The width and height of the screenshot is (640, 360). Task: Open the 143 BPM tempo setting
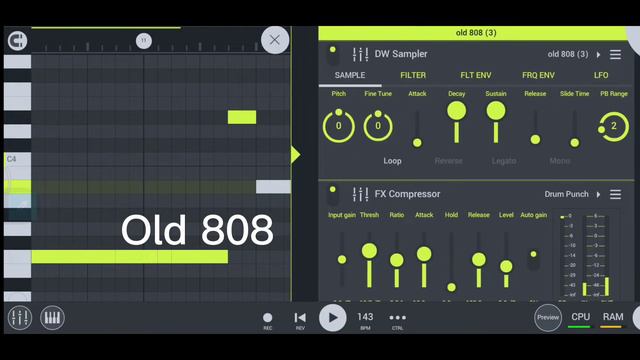(365, 320)
